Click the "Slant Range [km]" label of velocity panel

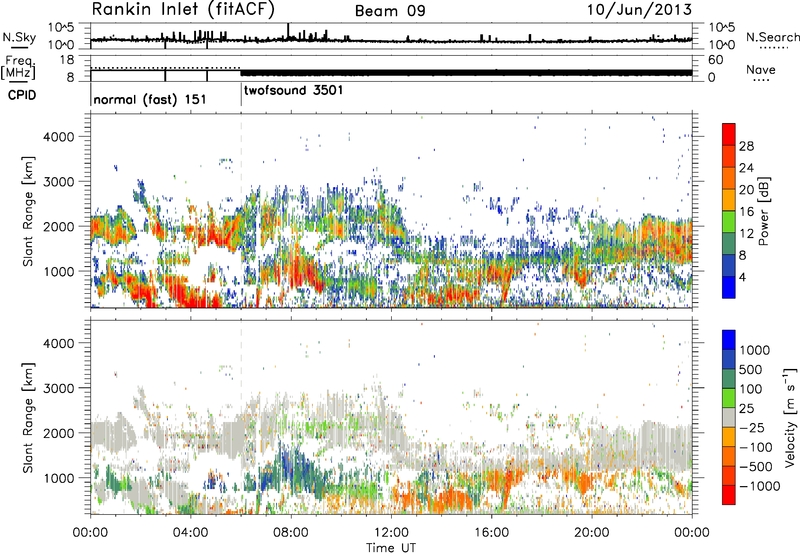[x=28, y=418]
